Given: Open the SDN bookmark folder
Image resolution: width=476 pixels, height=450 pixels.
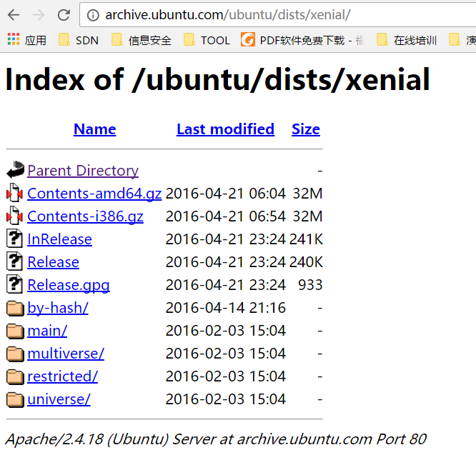Looking at the screenshot, I should (x=79, y=40).
